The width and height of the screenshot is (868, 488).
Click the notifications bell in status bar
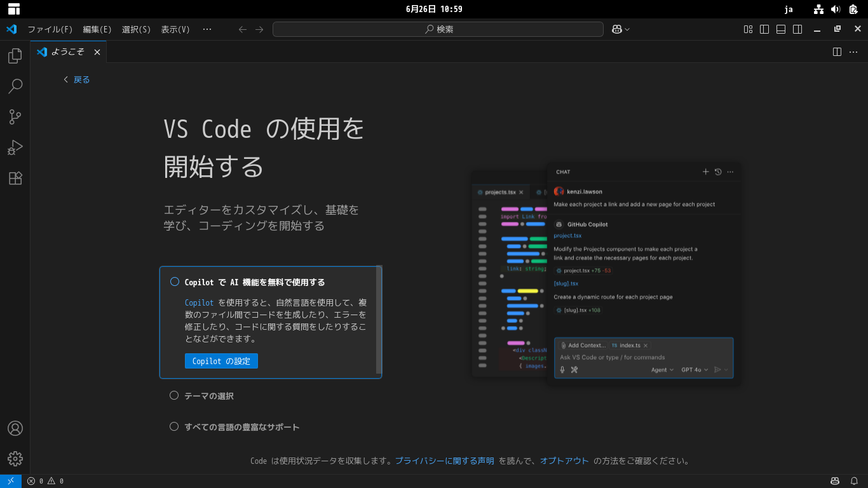(x=855, y=481)
